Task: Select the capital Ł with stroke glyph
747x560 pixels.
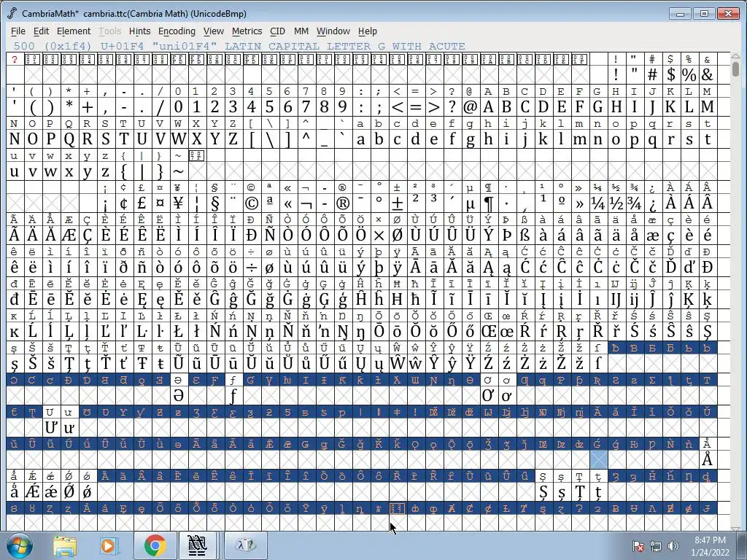Action: 178,332
